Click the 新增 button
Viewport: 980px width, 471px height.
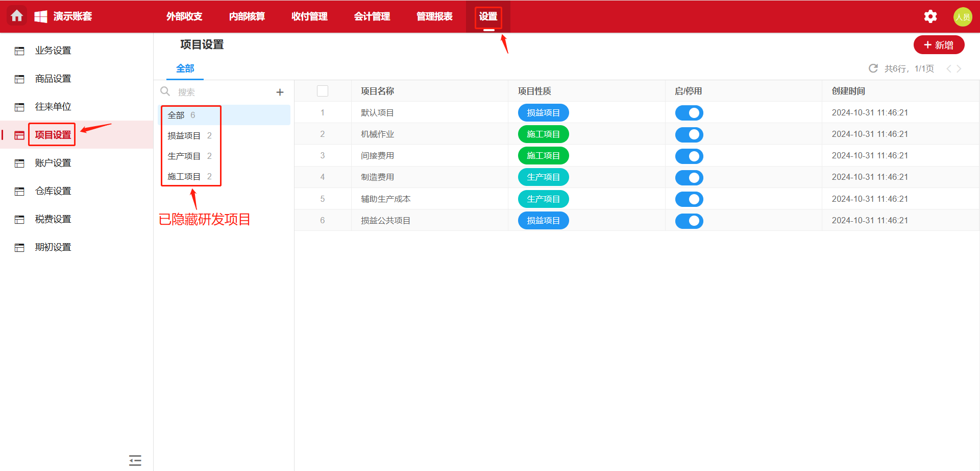click(939, 45)
